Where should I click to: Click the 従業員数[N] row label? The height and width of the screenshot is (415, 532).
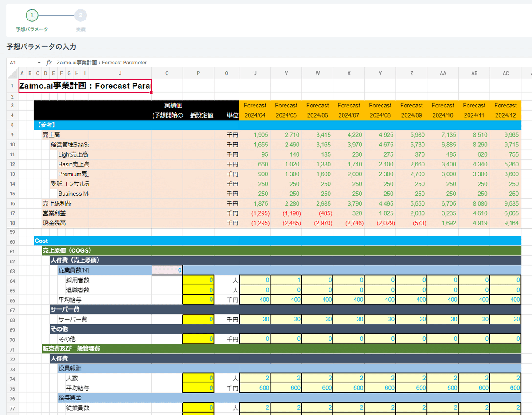tap(74, 270)
